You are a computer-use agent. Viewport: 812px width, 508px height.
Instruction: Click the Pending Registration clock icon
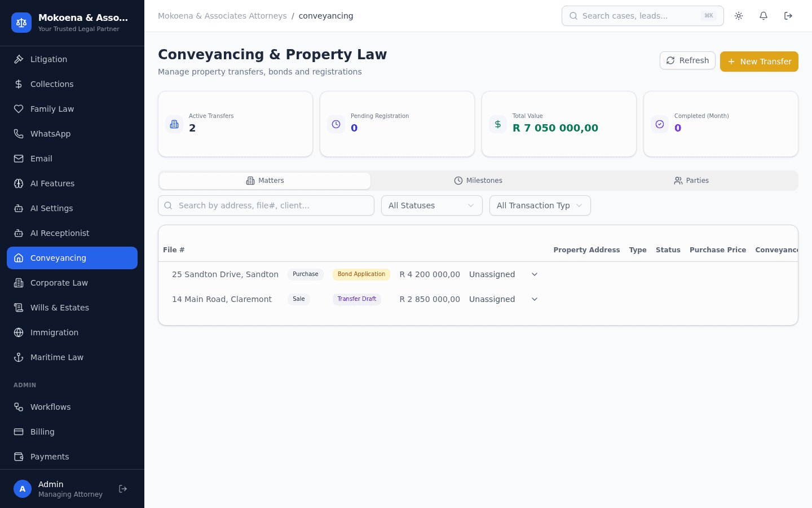point(336,124)
